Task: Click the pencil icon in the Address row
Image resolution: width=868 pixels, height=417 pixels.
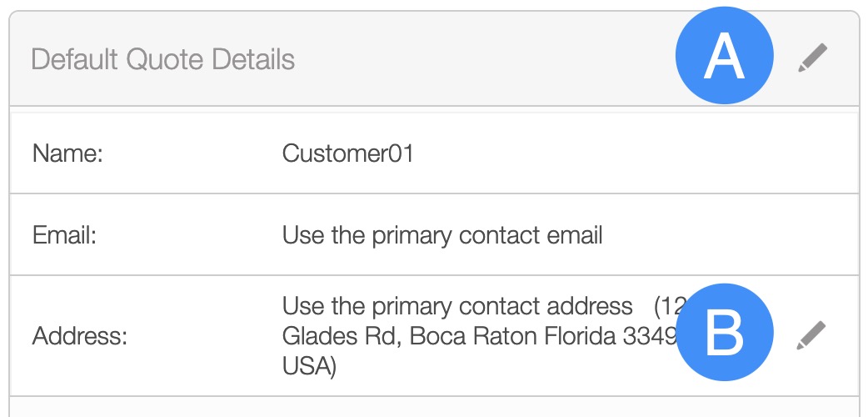Action: [811, 335]
